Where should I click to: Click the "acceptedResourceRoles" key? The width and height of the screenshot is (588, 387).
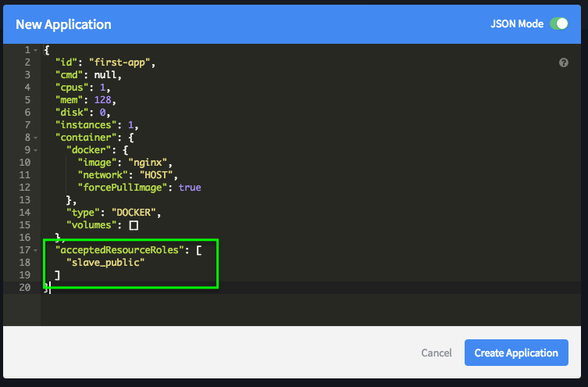tap(119, 250)
